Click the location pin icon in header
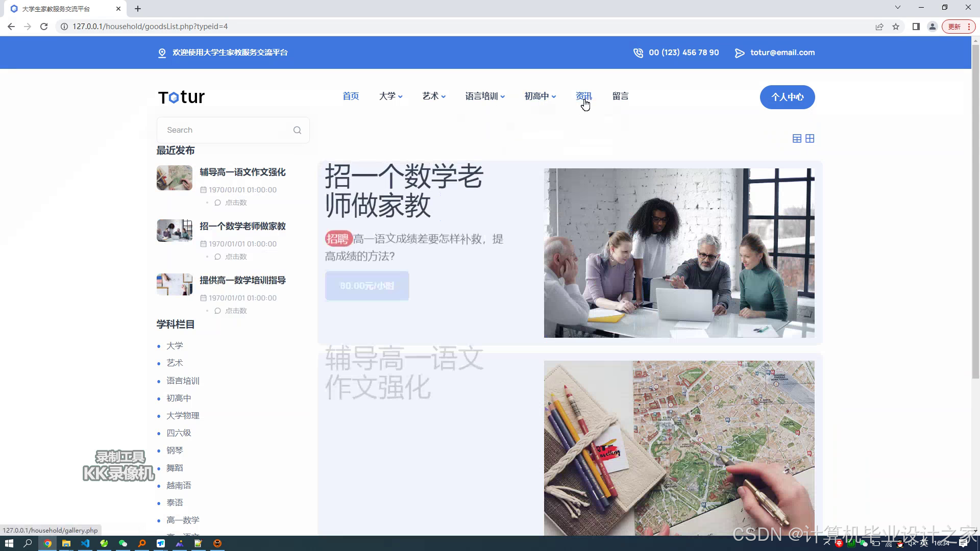 (x=162, y=53)
